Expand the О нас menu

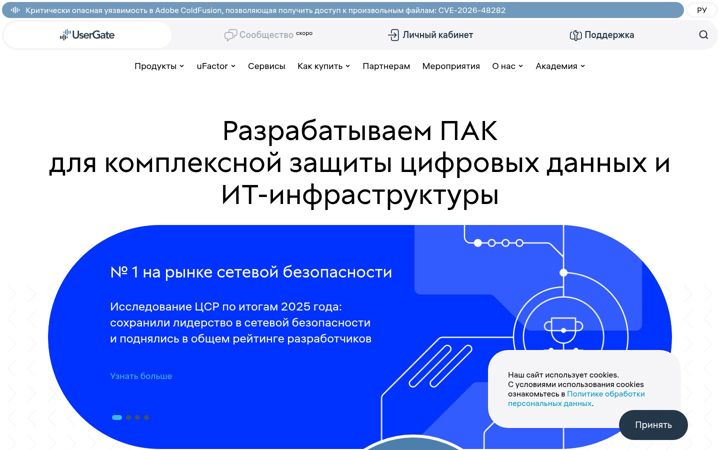point(507,66)
